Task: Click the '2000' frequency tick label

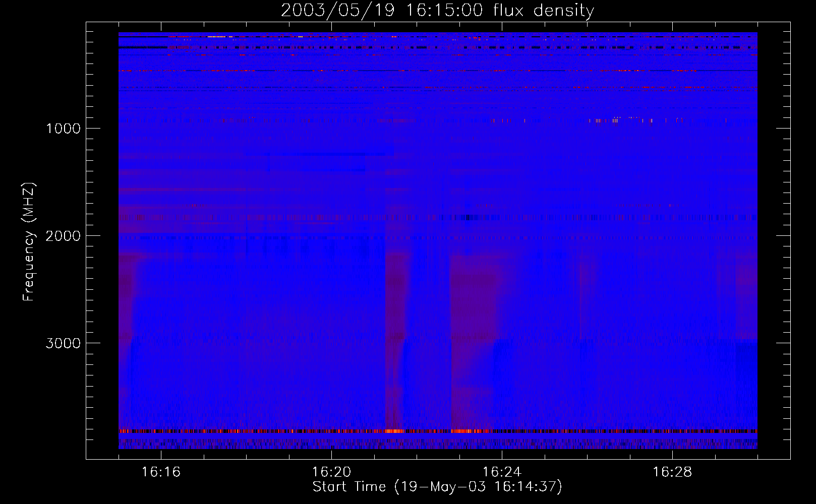Action: (x=63, y=236)
